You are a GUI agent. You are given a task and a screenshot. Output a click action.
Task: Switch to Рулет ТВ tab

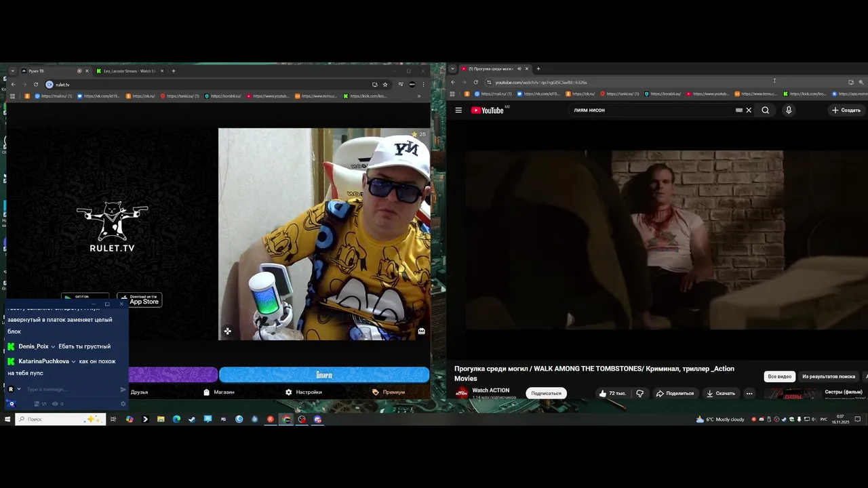[54, 70]
